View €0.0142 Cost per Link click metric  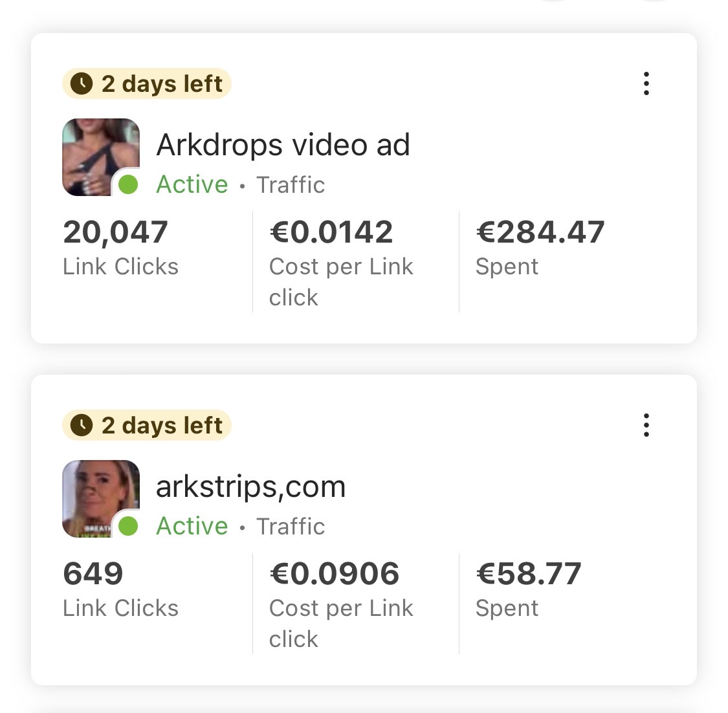click(x=341, y=263)
